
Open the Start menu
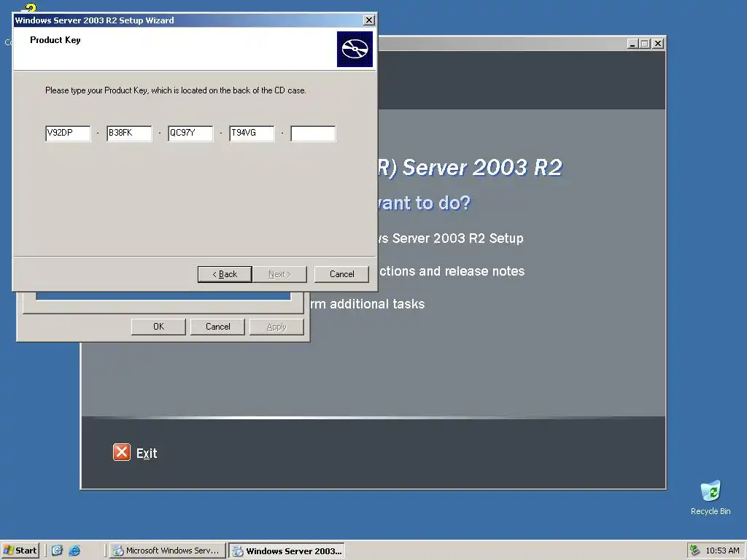tap(20, 551)
